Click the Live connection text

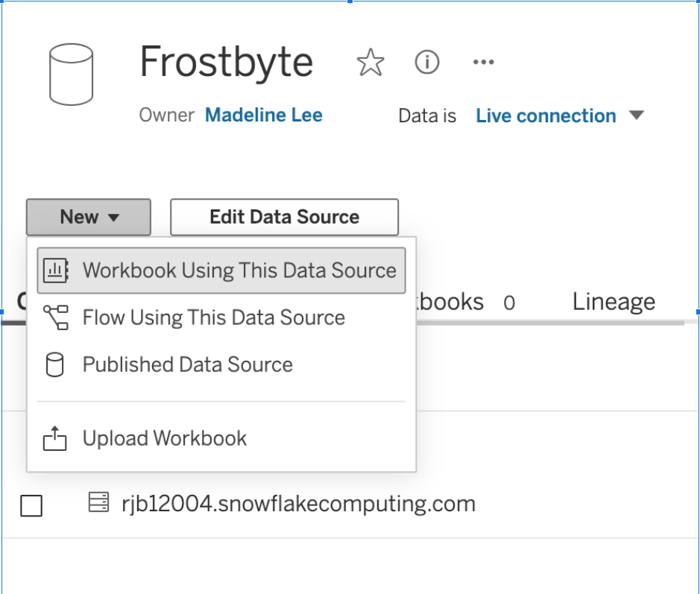click(546, 116)
